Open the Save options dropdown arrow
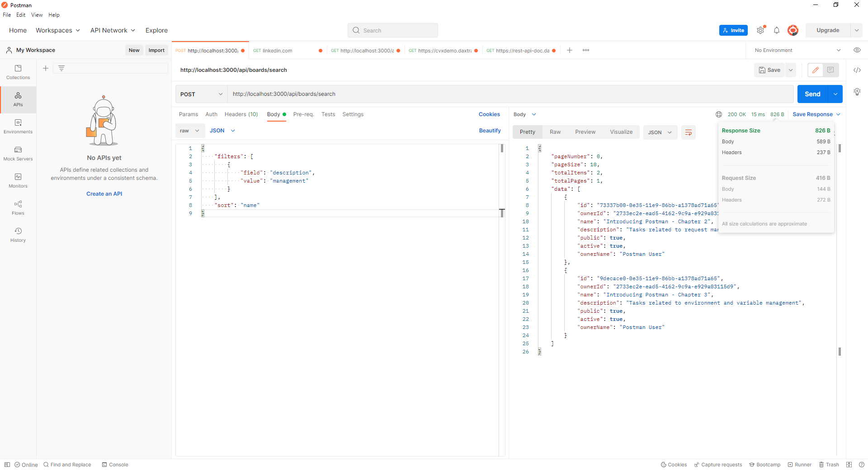The width and height of the screenshot is (868, 470). (791, 70)
